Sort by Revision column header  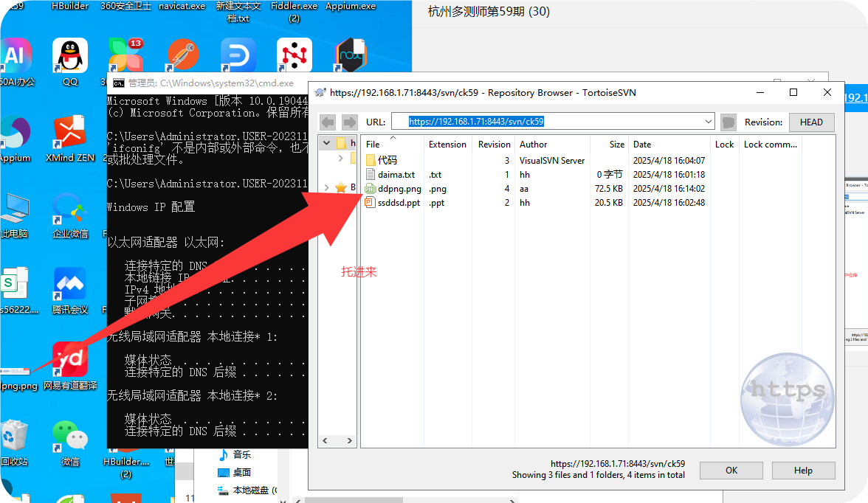[494, 145]
